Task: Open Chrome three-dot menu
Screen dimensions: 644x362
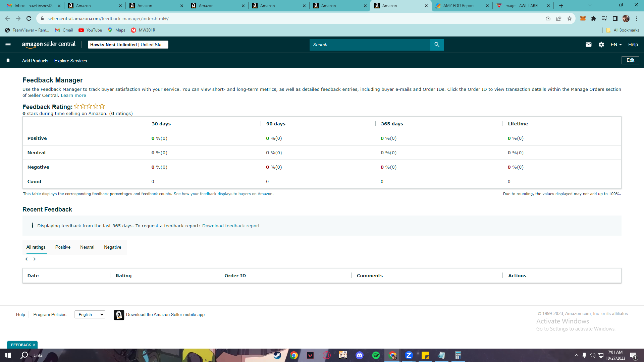Action: pos(637,18)
